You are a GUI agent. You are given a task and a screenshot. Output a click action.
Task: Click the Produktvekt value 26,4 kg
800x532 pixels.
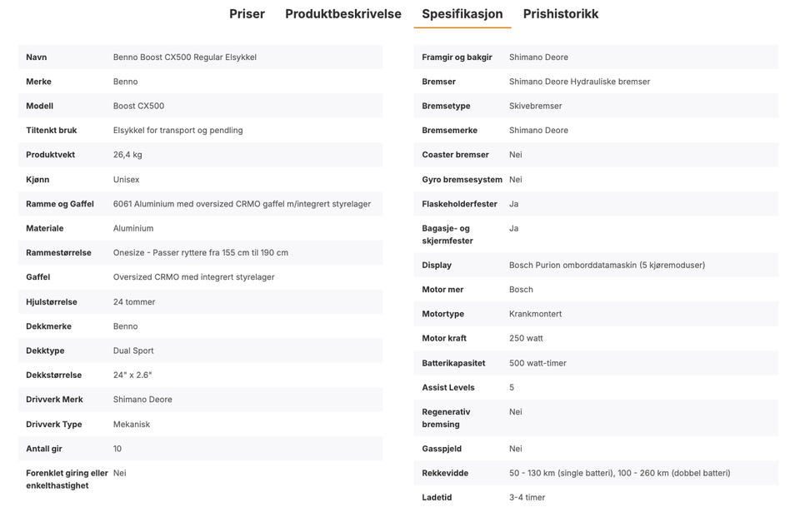127,155
